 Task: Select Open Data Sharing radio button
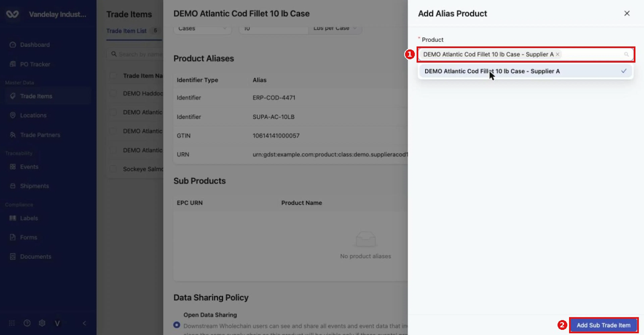(x=177, y=325)
